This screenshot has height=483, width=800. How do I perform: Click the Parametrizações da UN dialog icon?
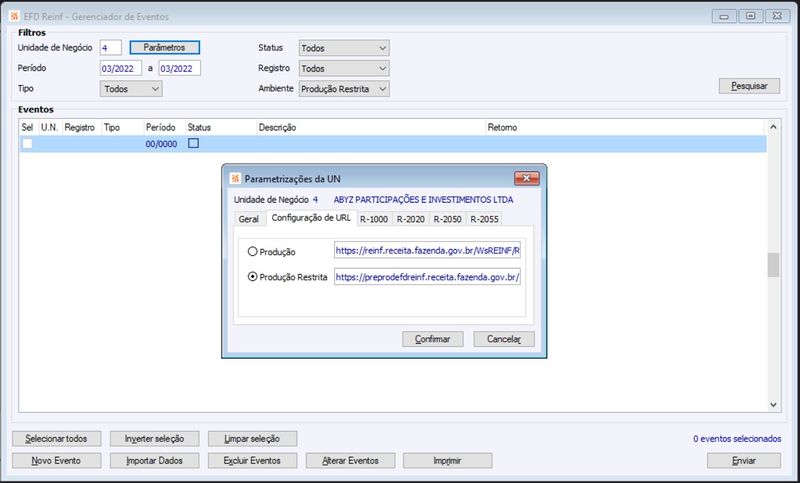pyautogui.click(x=235, y=179)
